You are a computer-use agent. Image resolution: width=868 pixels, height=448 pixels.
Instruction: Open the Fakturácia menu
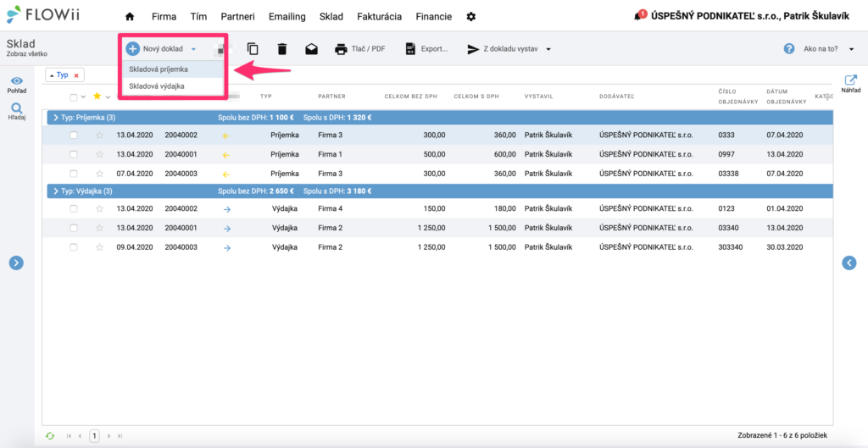tap(379, 17)
